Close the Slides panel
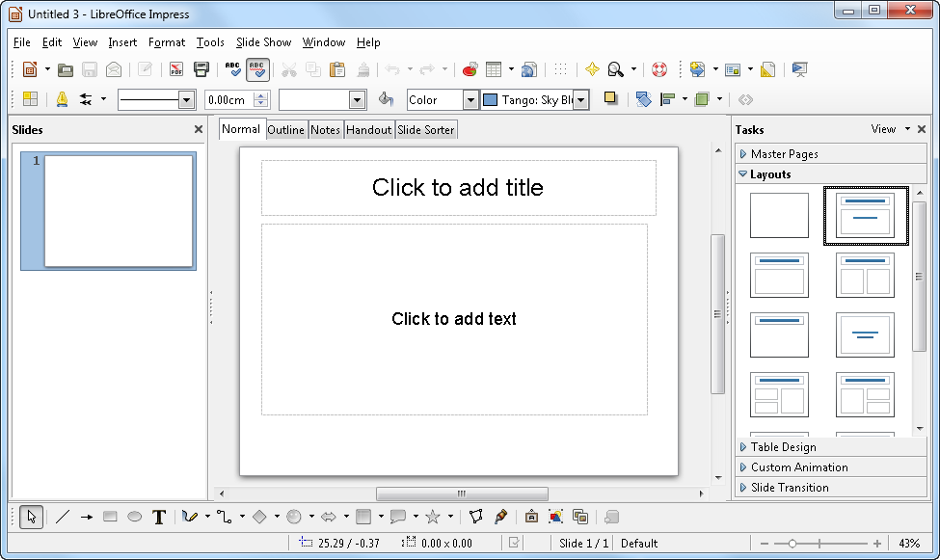The image size is (940, 560). tap(199, 129)
